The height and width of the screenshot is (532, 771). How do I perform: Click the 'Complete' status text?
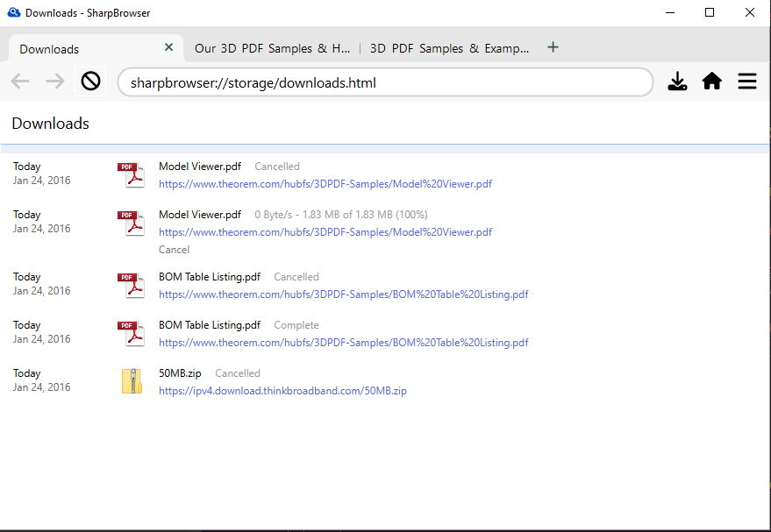(296, 325)
